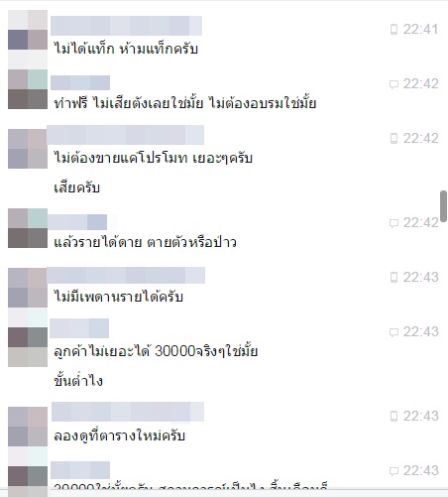Open avatar beside แล้วรายได้ดาย ตายตัวหรือป่าว message
Viewport: 448px width, 497px height.
(x=28, y=228)
